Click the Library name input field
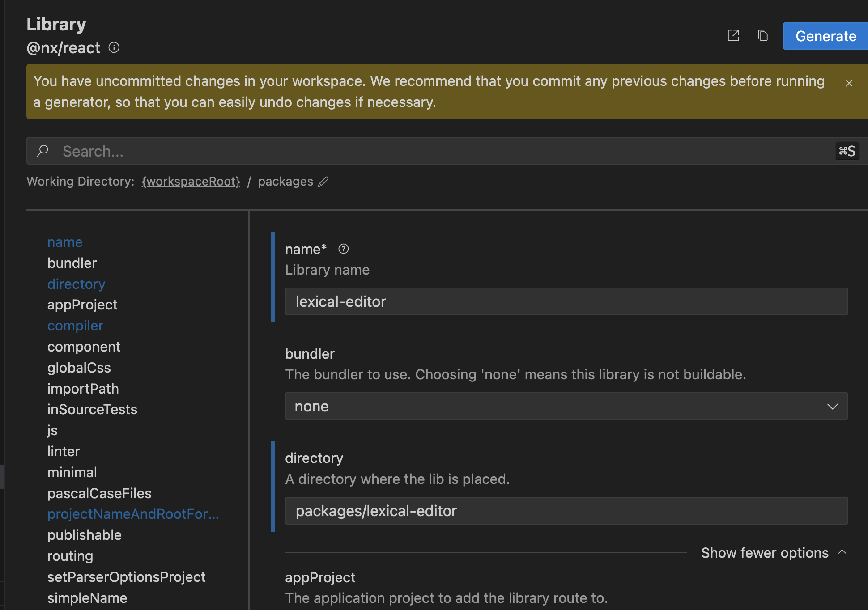 tap(566, 301)
